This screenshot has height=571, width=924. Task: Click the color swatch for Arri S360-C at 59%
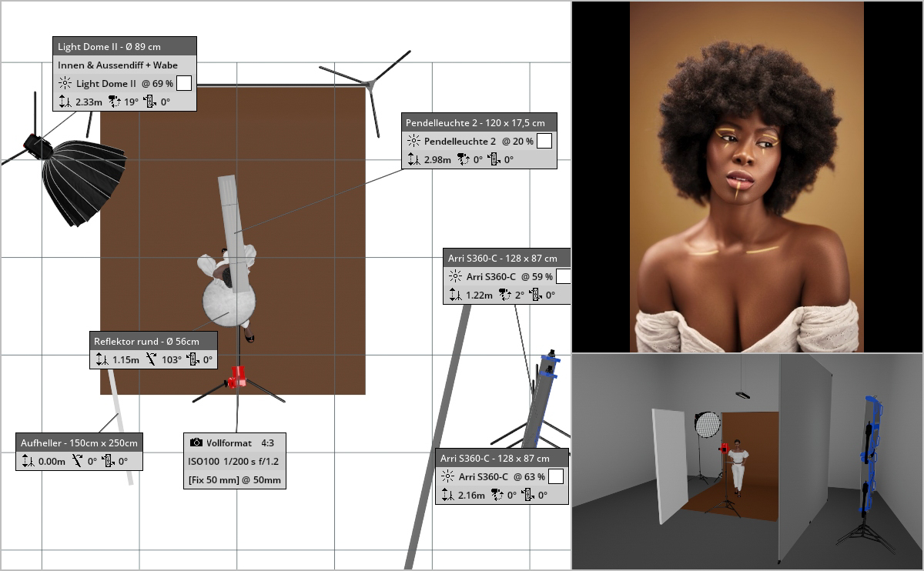pyautogui.click(x=564, y=276)
